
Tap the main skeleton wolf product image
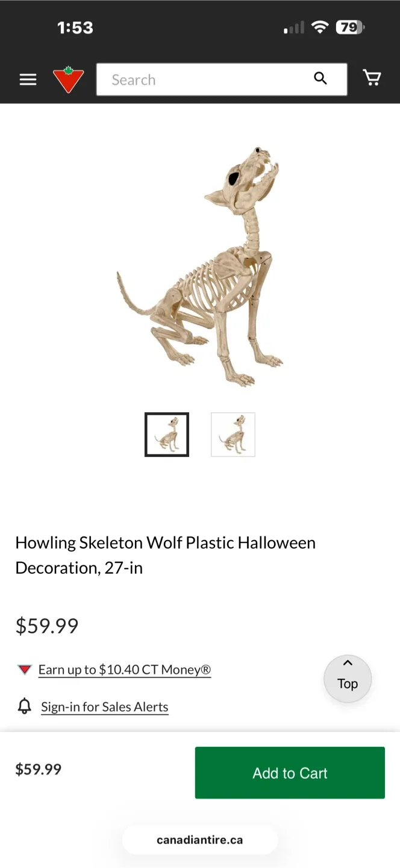click(200, 265)
